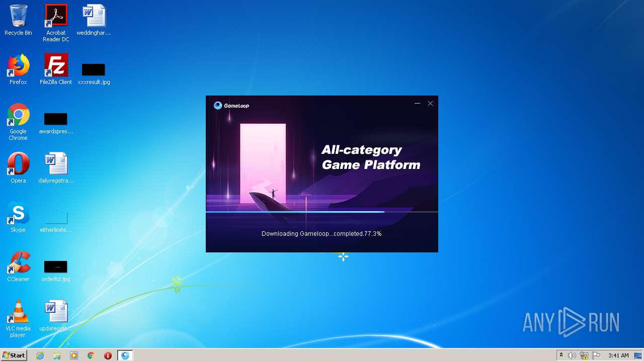Click the GameLoop logo in installer

tap(231, 105)
